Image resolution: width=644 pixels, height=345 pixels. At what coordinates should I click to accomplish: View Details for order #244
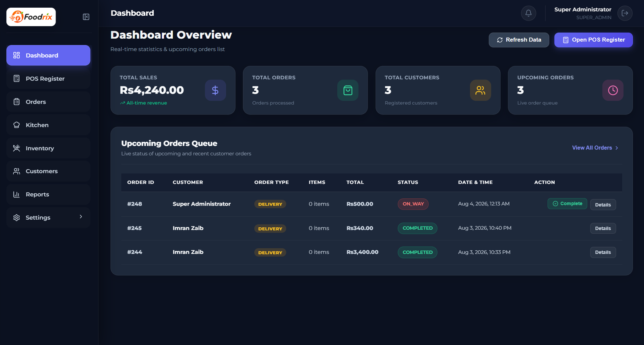tap(603, 252)
